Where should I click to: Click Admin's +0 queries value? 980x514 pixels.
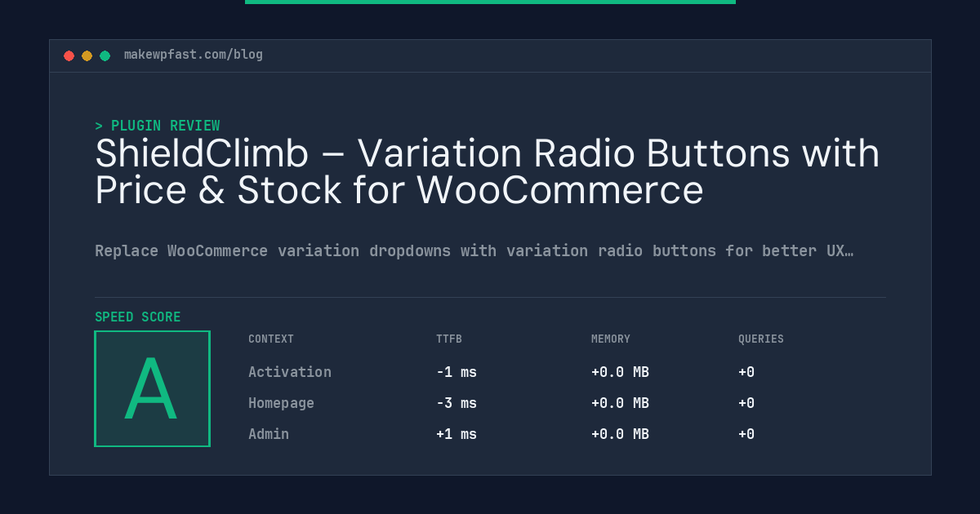(746, 434)
